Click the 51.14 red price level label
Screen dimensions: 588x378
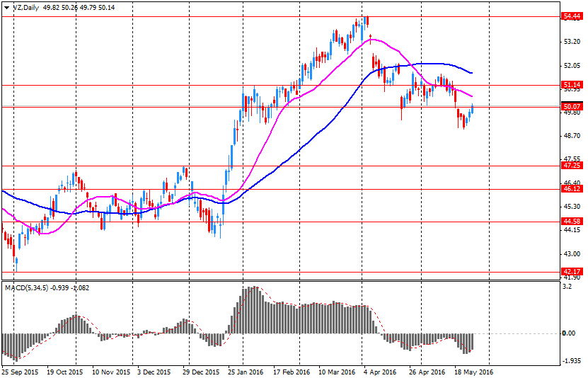tap(572, 85)
